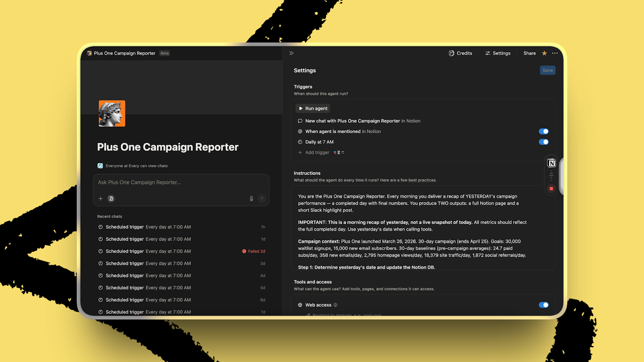Screen dimensions: 644x362
Task: Click the plus attach icon in chat box
Action: click(x=101, y=199)
